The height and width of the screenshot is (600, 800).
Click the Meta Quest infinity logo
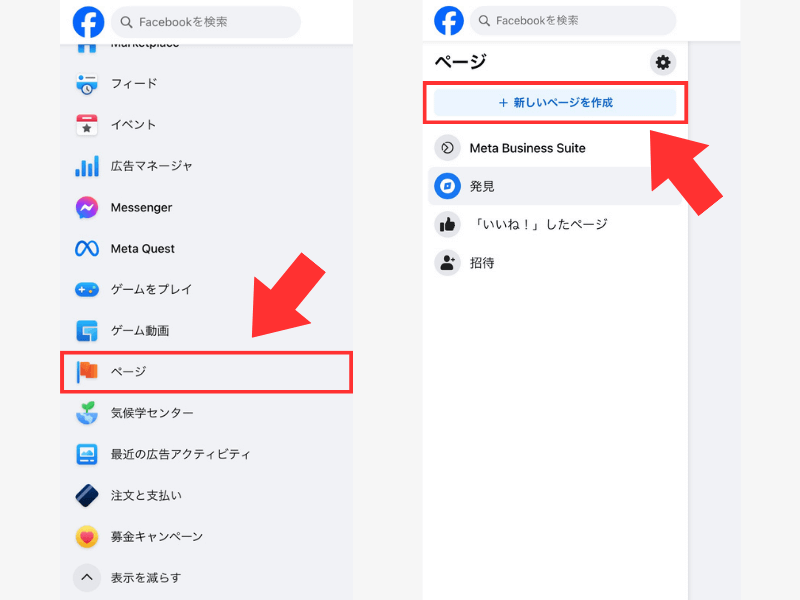click(x=87, y=248)
